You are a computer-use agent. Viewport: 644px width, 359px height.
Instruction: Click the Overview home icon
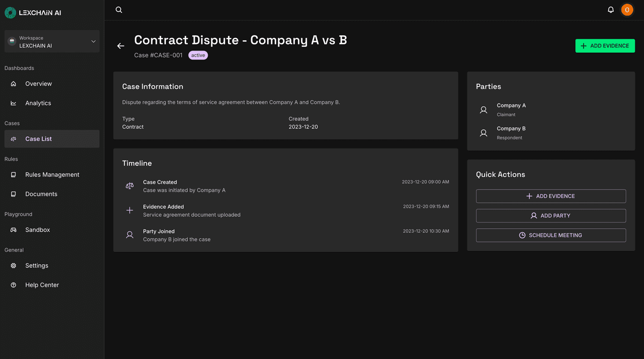tap(13, 84)
